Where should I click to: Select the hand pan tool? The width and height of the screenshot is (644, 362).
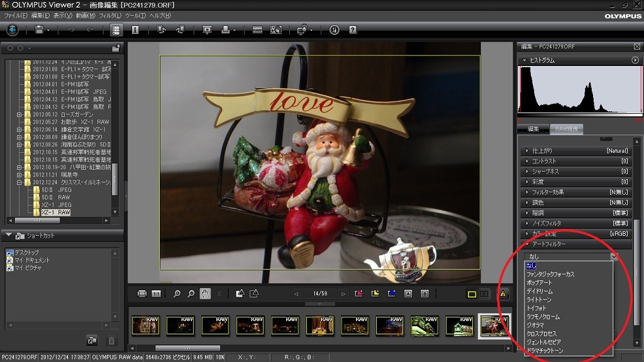(x=205, y=293)
